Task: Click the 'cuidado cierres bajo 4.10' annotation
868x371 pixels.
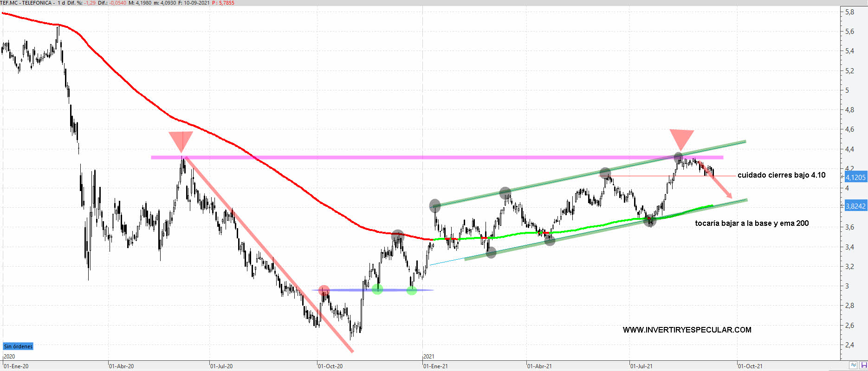Action: pyautogui.click(x=781, y=175)
